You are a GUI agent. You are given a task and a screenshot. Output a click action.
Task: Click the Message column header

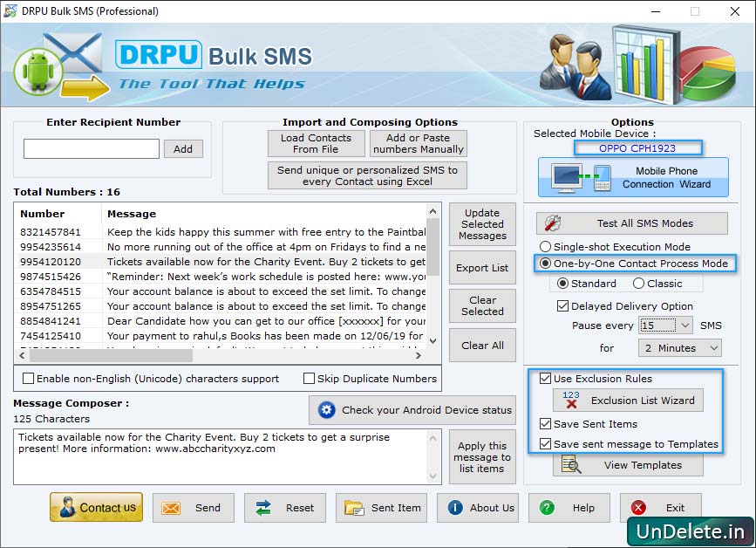(264, 214)
